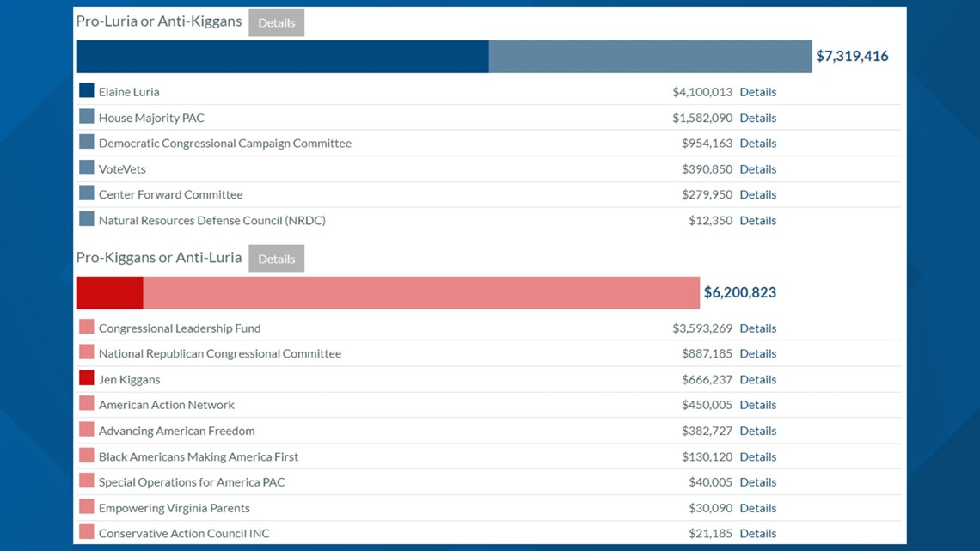Click swatch beside Conservative Action Council INC

click(x=87, y=532)
